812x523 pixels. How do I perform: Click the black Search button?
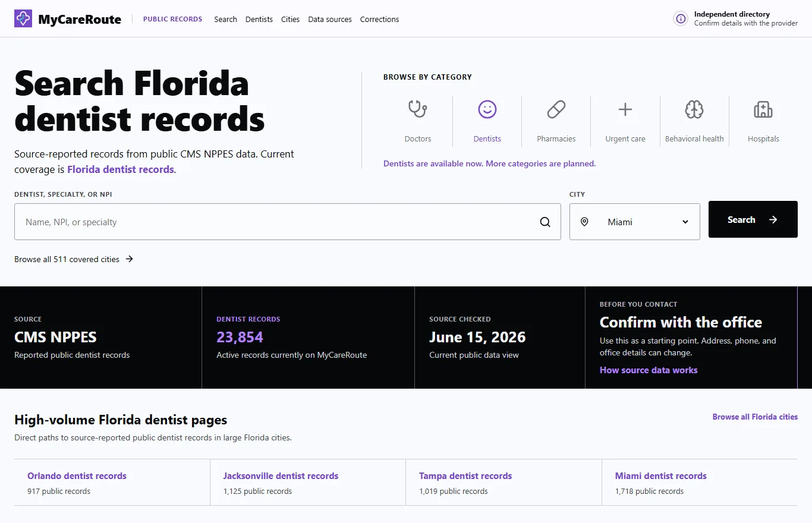753,219
